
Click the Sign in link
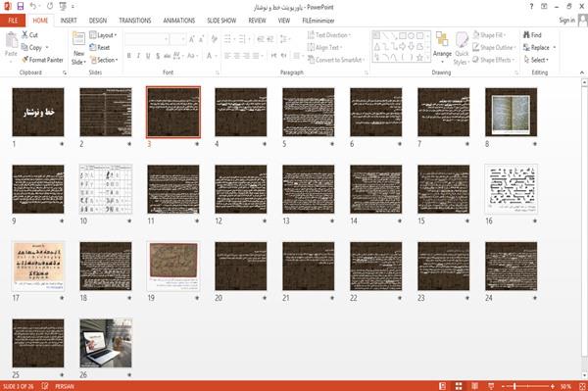(566, 21)
